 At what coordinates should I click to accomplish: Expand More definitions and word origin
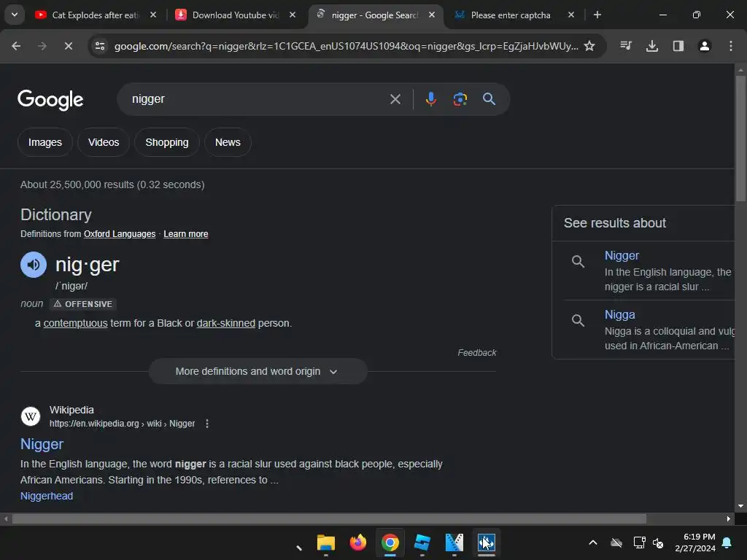pos(258,371)
